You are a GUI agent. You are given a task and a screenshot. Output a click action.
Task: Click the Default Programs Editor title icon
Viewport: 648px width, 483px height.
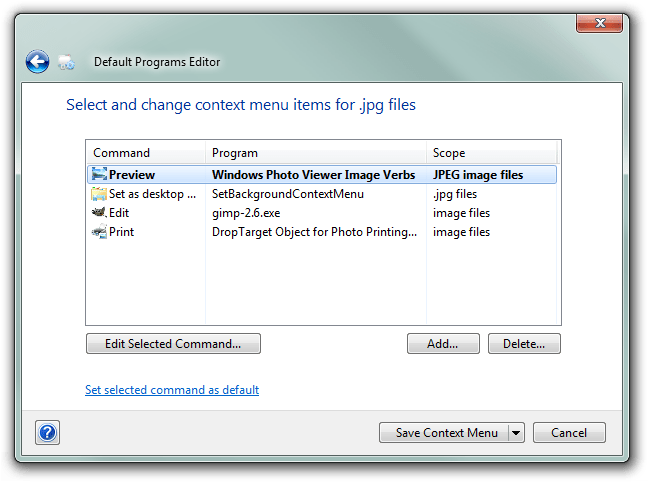pos(66,62)
